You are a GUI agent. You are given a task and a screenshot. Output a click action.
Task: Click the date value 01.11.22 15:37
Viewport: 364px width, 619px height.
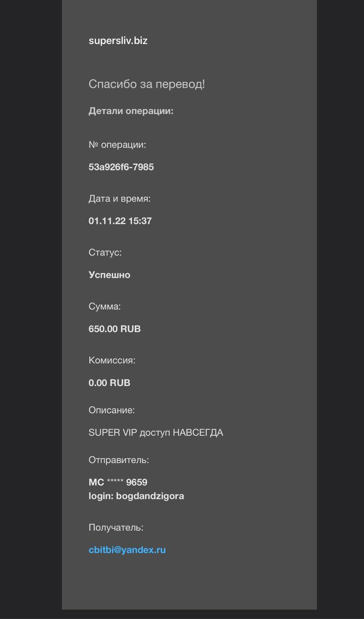click(x=120, y=221)
